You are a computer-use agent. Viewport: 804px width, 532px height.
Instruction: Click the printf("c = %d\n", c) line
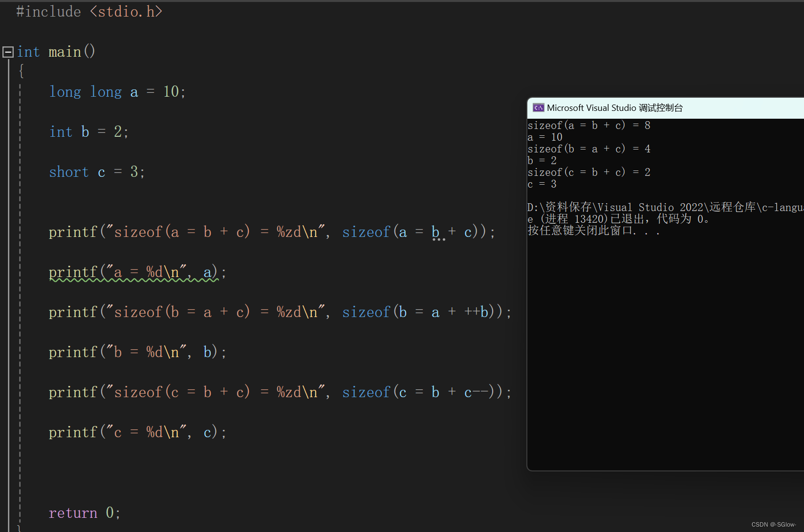138,432
